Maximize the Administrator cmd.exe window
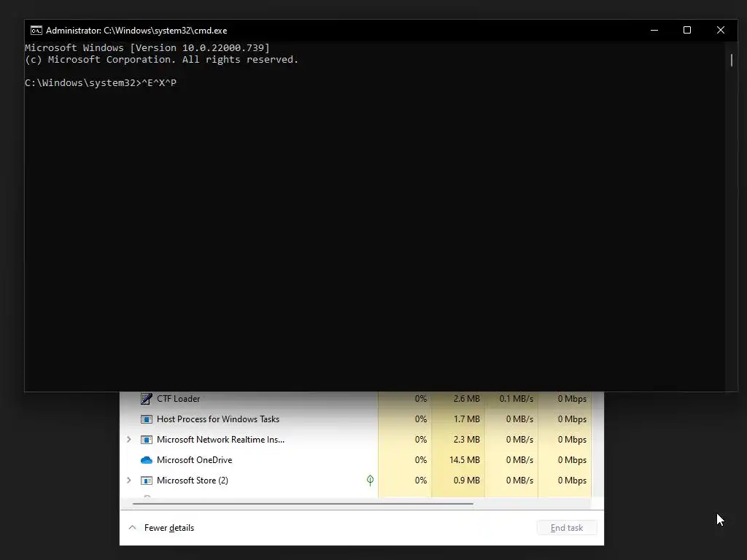Viewport: 747px width, 560px height. pos(687,30)
